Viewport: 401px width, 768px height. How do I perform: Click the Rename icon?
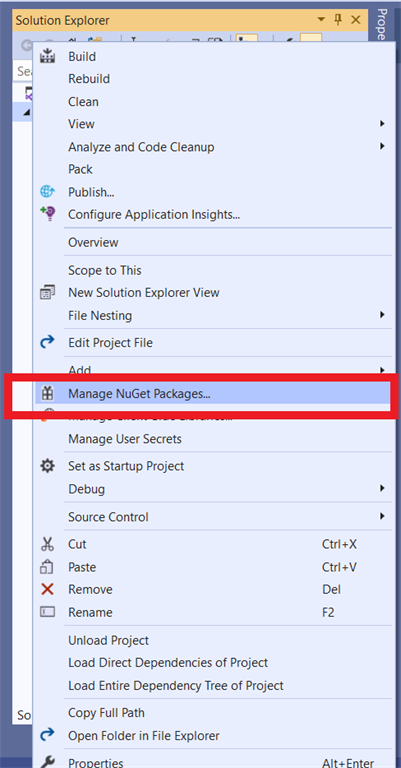point(47,612)
